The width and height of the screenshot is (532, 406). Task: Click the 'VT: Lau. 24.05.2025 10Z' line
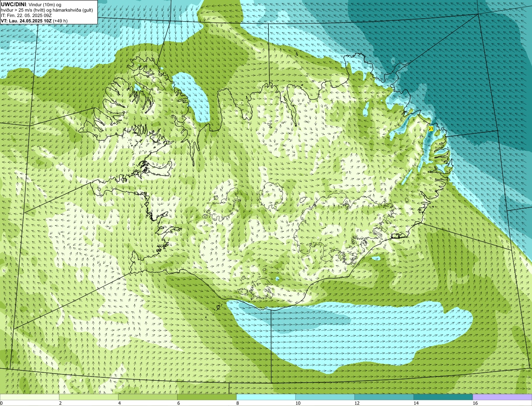34,21
